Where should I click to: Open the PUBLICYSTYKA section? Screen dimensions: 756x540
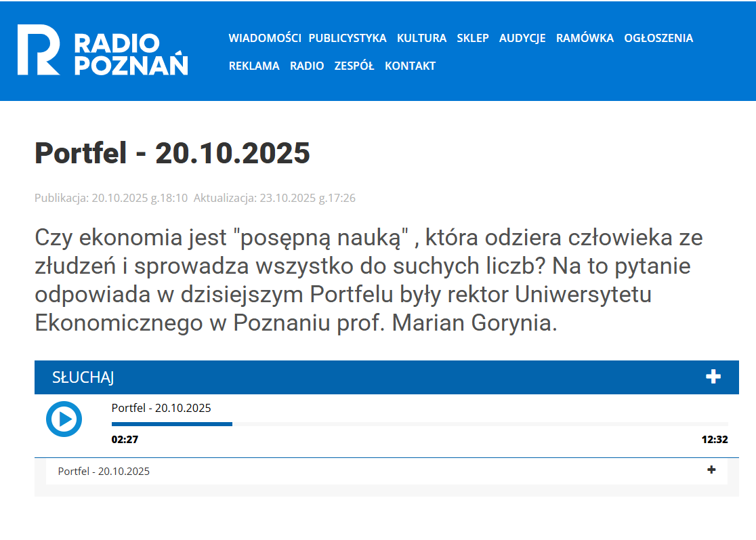point(348,38)
